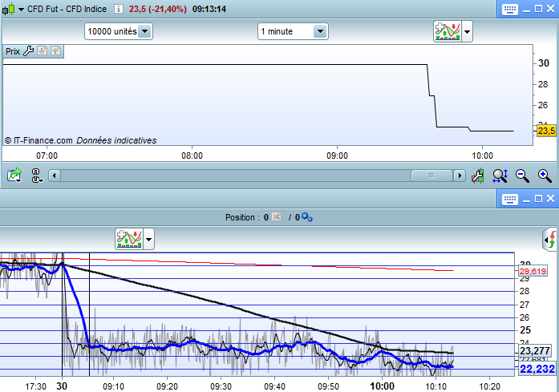Open keyboard icon in the lower window
The width and height of the screenshot is (559, 392).
pos(510,200)
